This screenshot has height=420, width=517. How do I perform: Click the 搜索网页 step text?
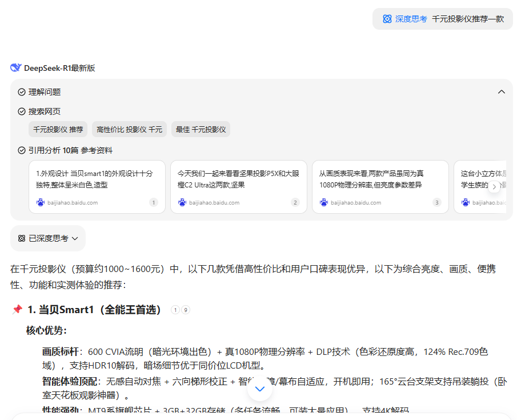(x=45, y=111)
